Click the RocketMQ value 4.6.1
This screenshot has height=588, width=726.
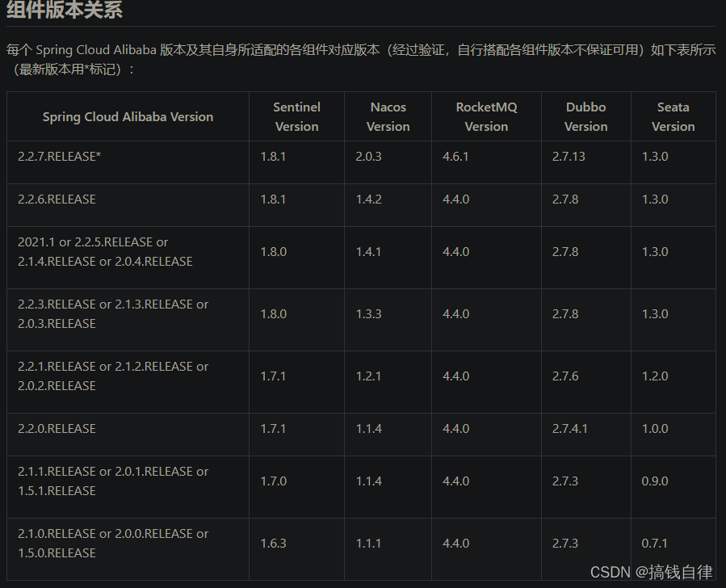click(x=455, y=157)
